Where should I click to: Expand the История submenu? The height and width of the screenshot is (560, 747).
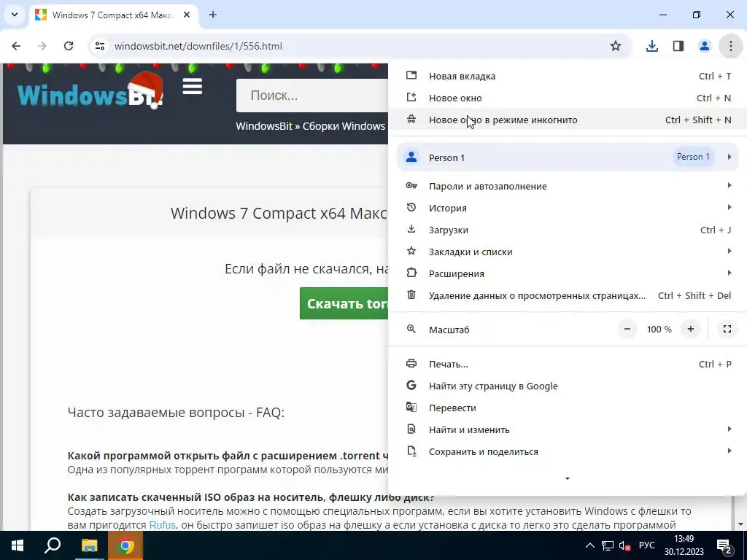pos(568,208)
